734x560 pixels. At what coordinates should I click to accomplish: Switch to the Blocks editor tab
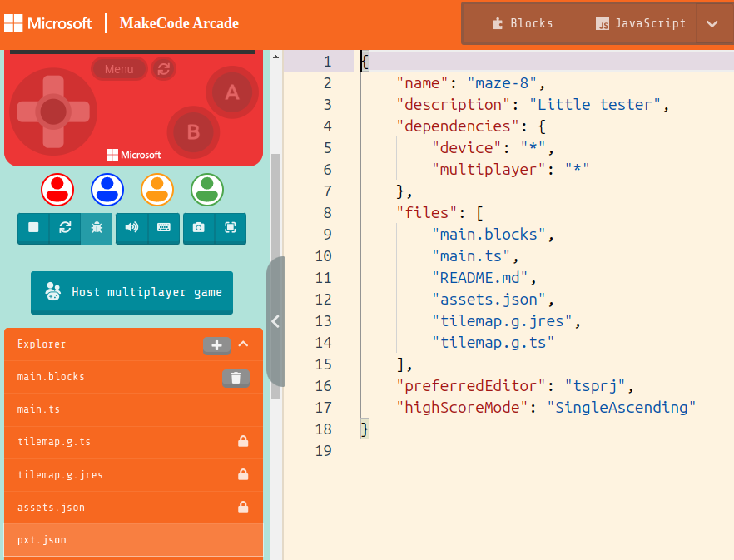[x=523, y=23]
